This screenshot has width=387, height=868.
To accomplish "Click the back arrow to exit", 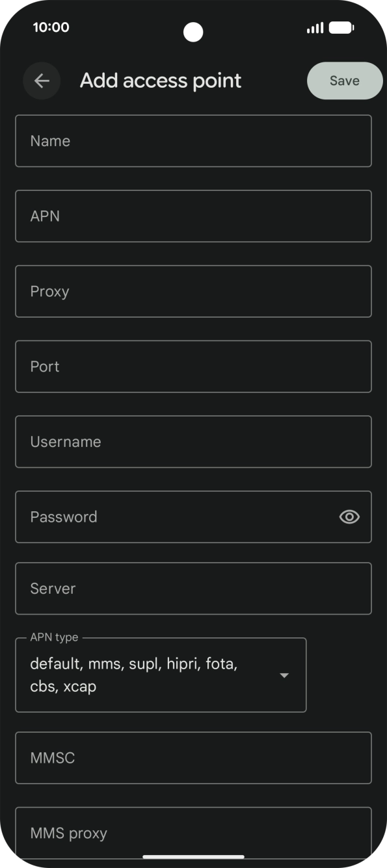I will [42, 81].
